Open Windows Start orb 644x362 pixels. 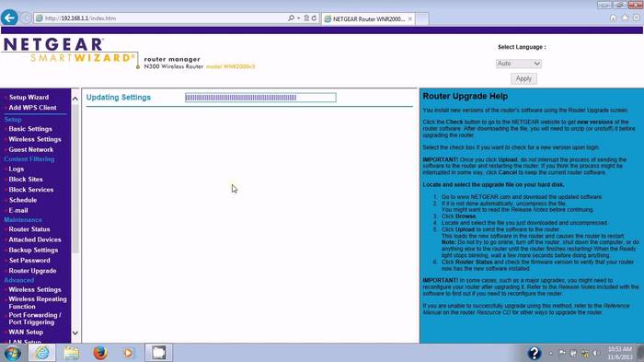12,353
